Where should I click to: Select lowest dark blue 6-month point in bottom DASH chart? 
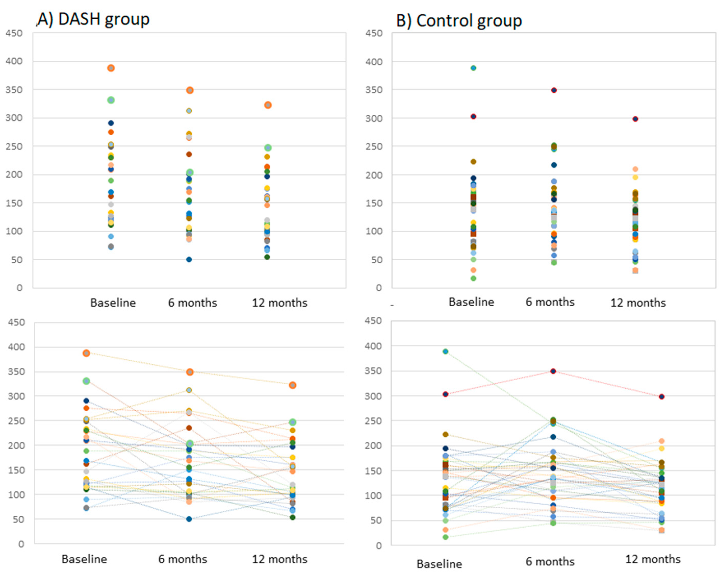click(x=189, y=519)
